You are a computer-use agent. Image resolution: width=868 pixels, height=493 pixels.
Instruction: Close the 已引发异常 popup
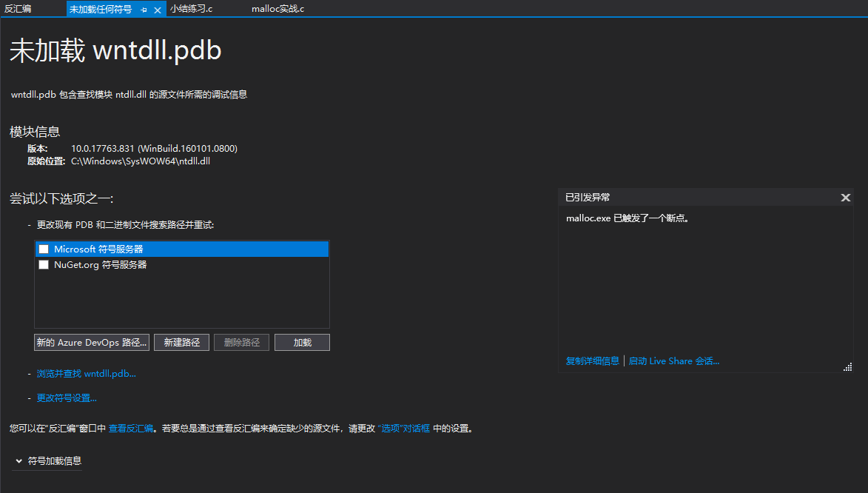pyautogui.click(x=845, y=198)
